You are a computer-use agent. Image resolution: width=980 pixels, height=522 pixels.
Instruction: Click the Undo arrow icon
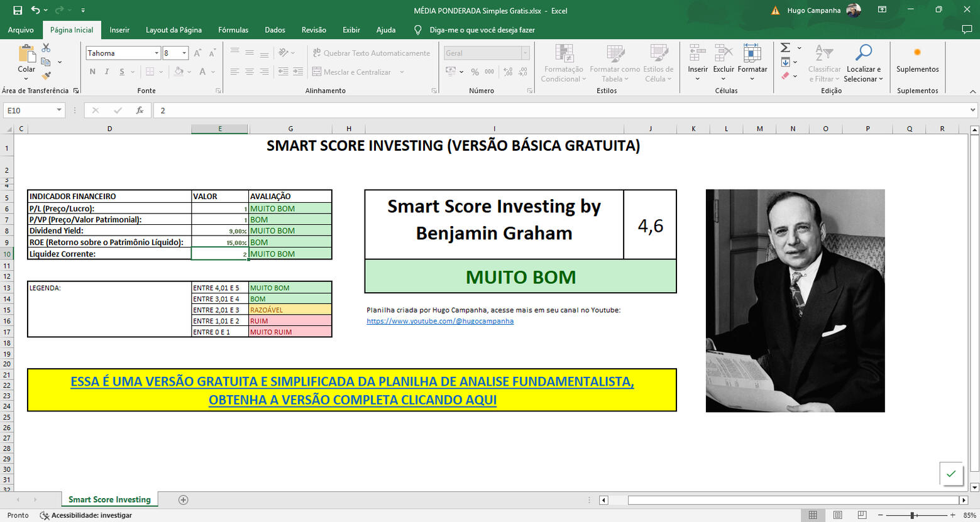[36, 10]
